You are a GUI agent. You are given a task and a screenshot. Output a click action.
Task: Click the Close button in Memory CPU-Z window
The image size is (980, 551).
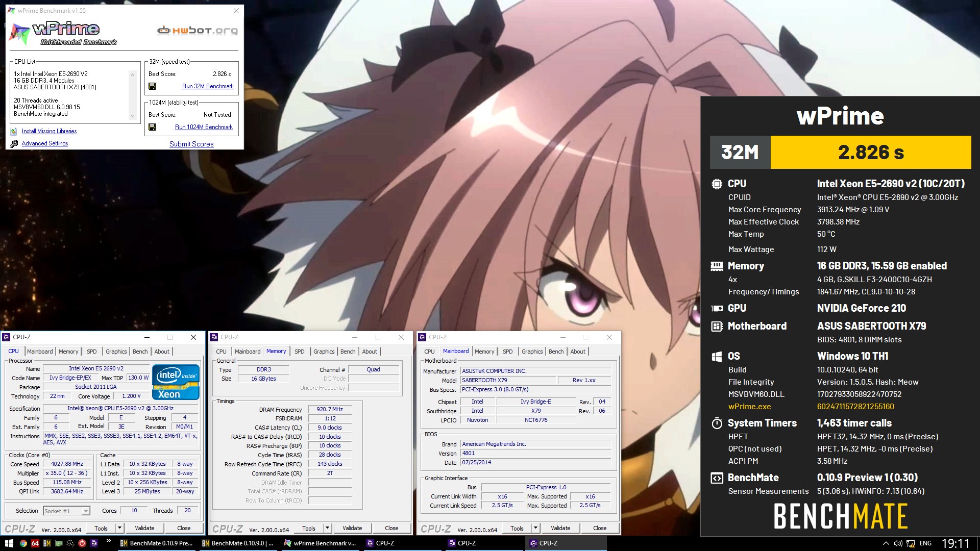[391, 528]
